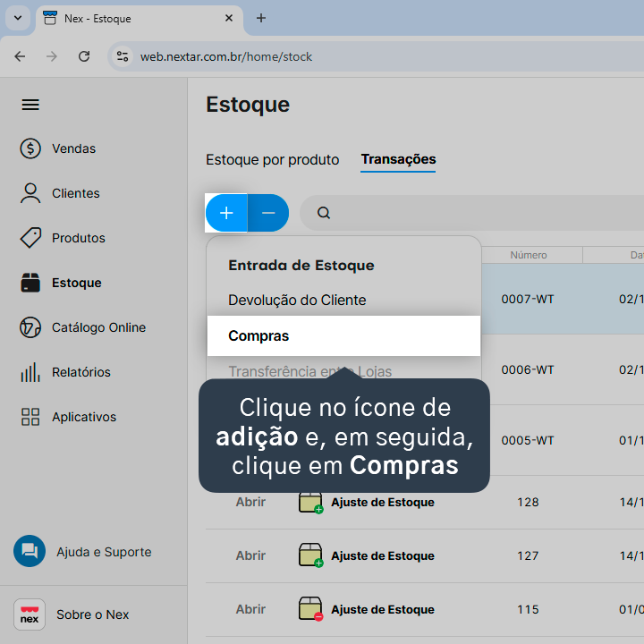This screenshot has height=644, width=644.
Task: Click the number 115 cell
Action: click(528, 610)
